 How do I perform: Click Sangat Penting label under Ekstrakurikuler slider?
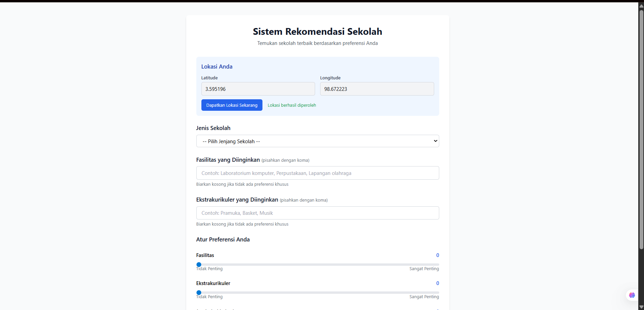click(x=424, y=297)
